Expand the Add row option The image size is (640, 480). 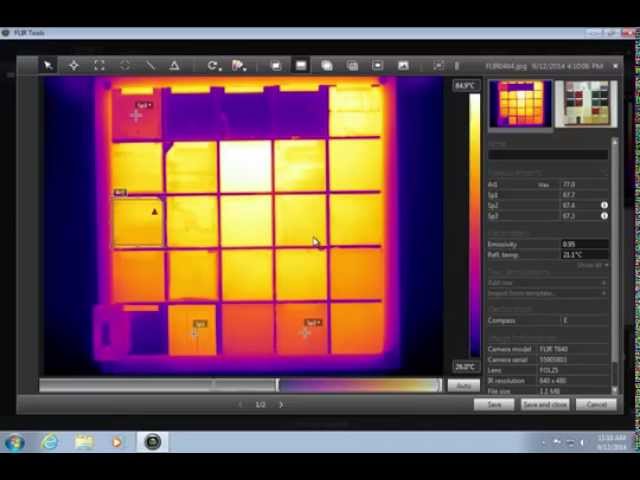point(548,282)
